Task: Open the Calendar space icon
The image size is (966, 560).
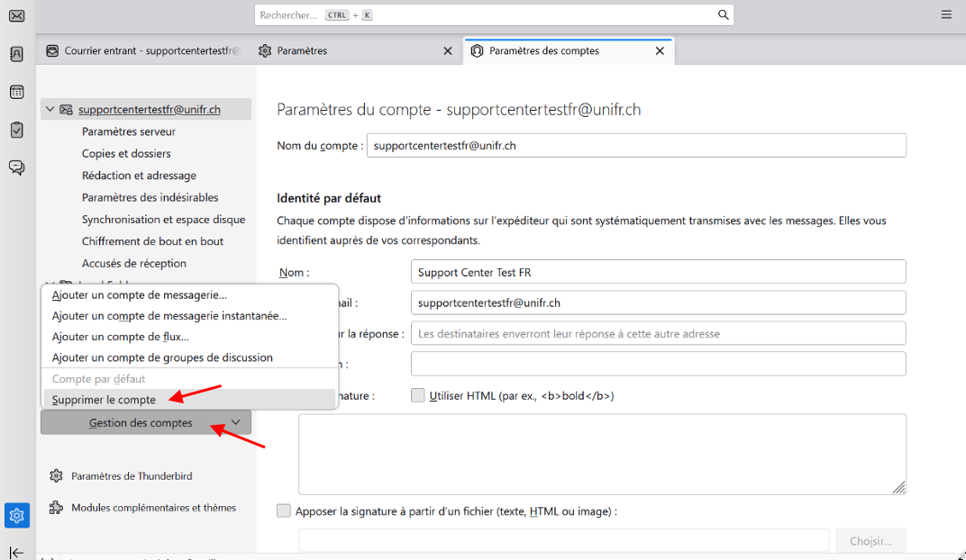Action: [16, 92]
